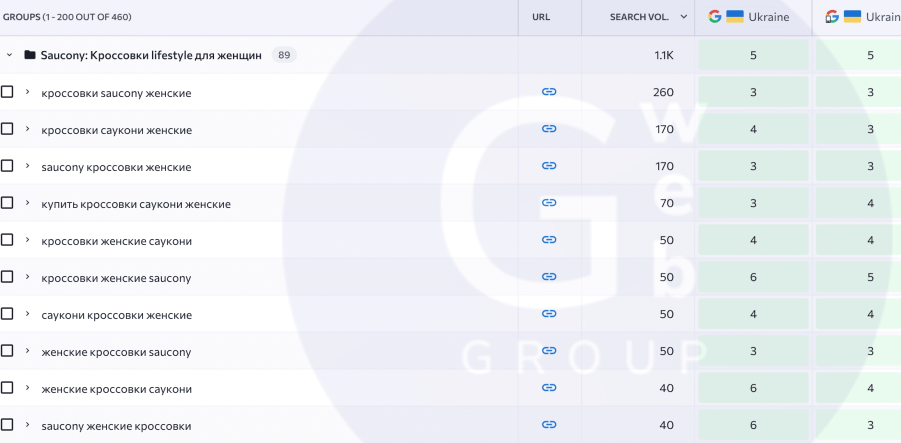Tick checkbox for кроссовки saucony женские

tap(8, 92)
